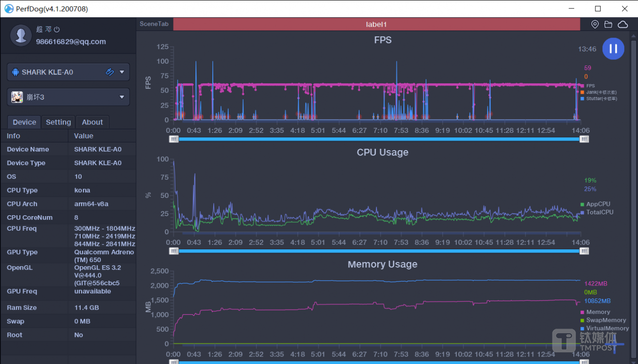Toggle VirtualMemory series in Memory legend

pyautogui.click(x=607, y=329)
